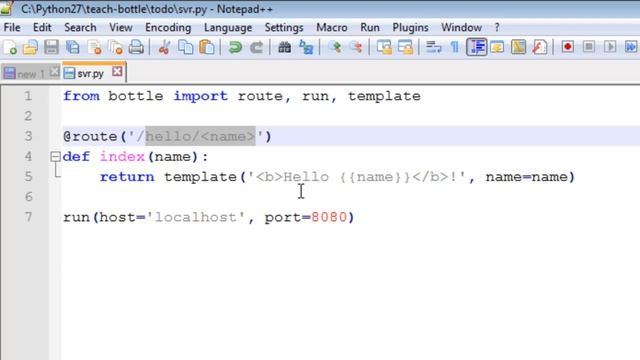Open the Plugins menu
640x360 pixels.
(x=410, y=27)
